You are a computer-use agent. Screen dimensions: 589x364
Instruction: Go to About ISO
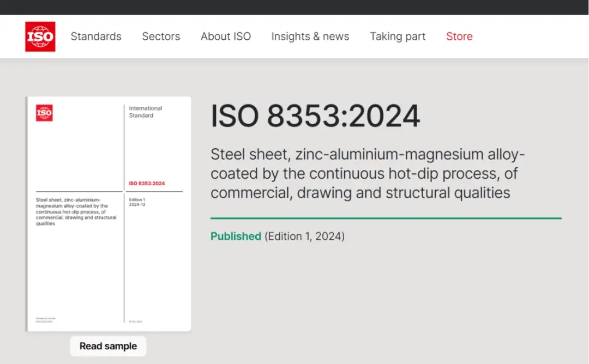[x=225, y=37]
